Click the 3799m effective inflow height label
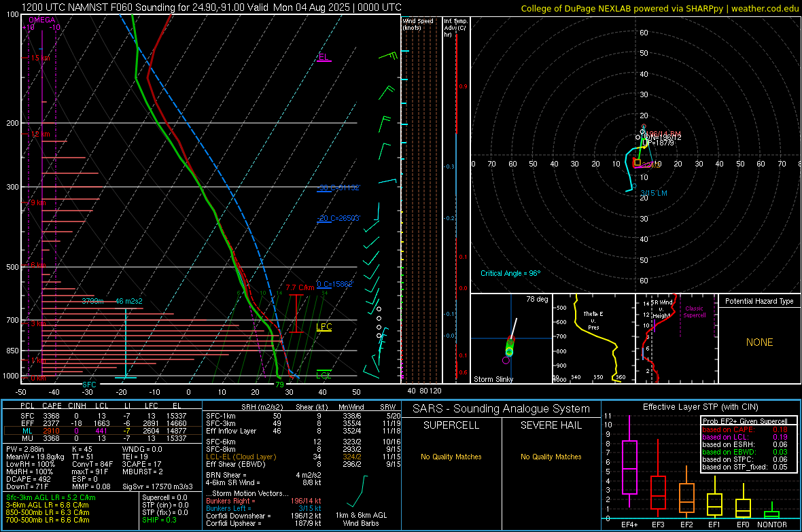Image resolution: width=802 pixels, height=532 pixels. coord(92,301)
